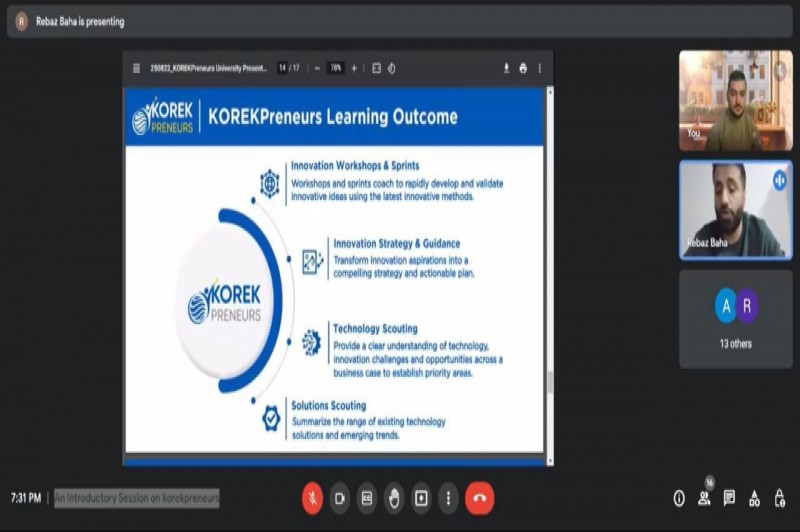Turn on closed captions

(x=367, y=497)
